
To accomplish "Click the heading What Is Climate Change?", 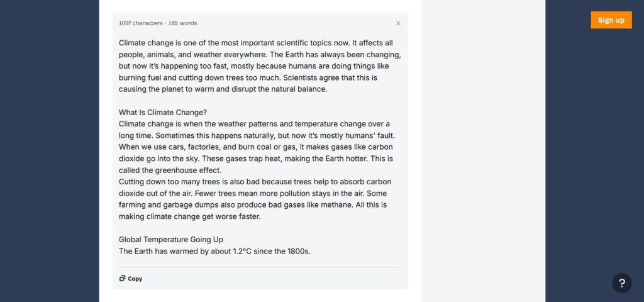I will (163, 113).
